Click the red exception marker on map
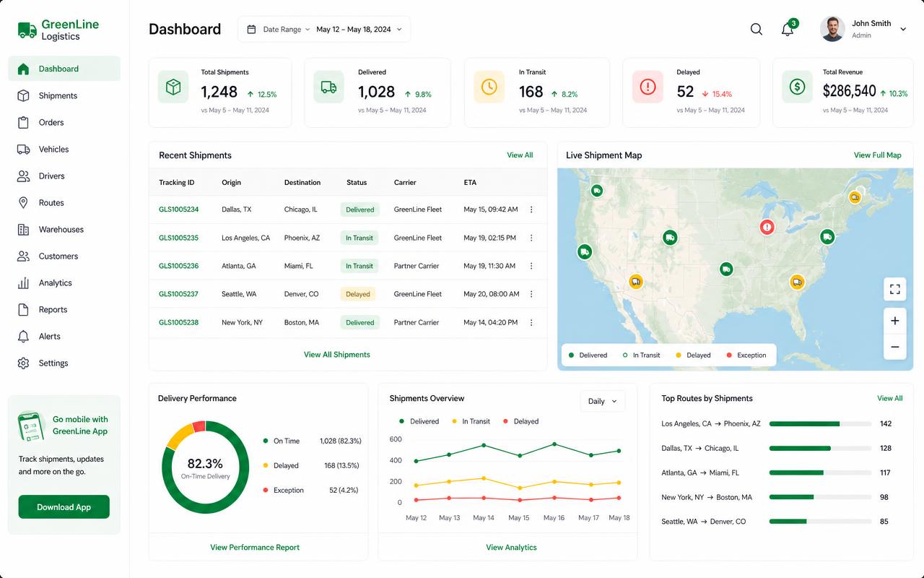 tap(767, 227)
